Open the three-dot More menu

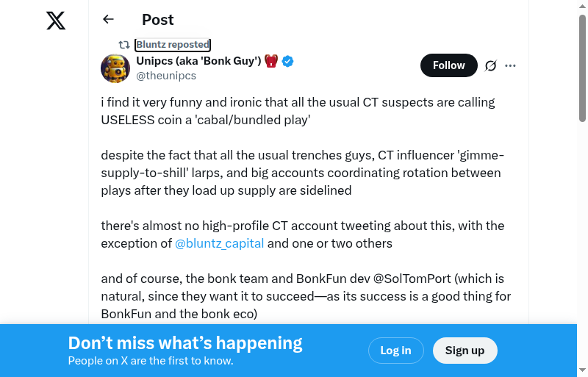pyautogui.click(x=511, y=65)
